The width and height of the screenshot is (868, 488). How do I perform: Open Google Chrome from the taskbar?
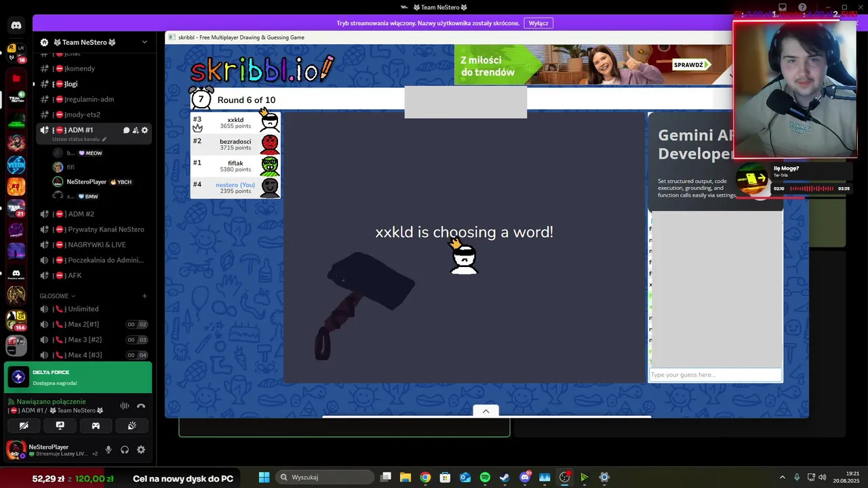coord(425,477)
